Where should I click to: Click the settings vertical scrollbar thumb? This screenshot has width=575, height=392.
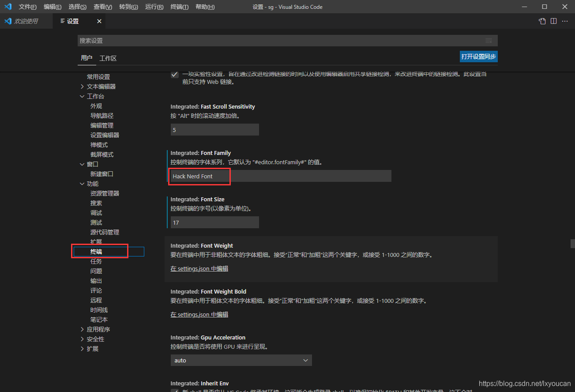pyautogui.click(x=572, y=243)
